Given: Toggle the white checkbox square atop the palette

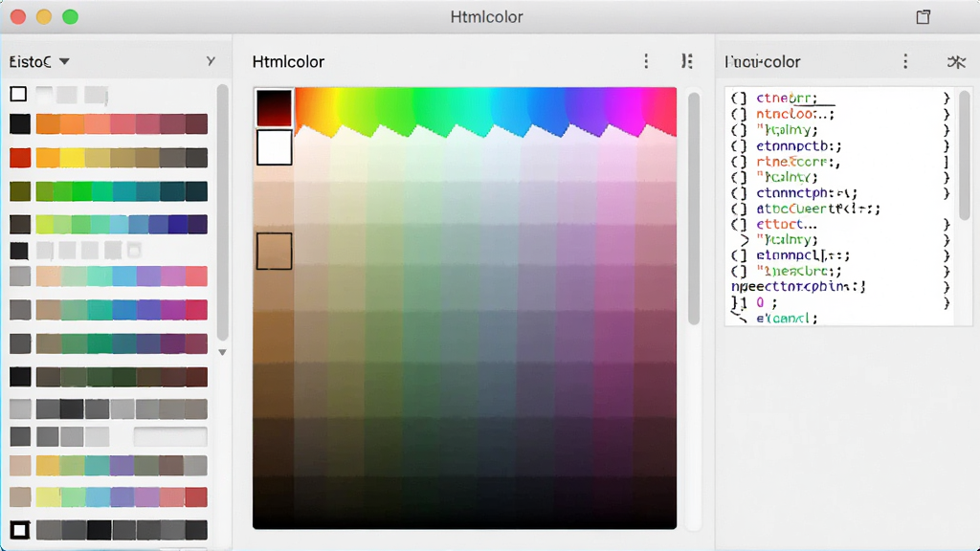Looking at the screenshot, I should click(19, 94).
